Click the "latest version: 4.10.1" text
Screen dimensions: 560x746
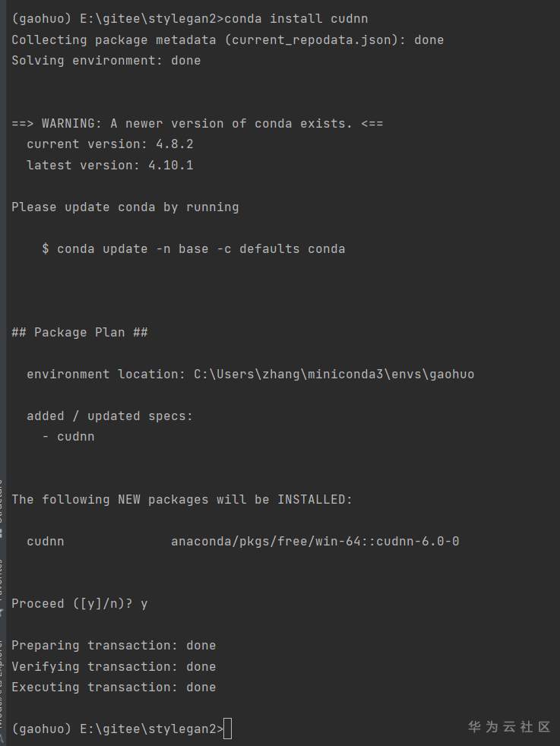click(x=109, y=165)
